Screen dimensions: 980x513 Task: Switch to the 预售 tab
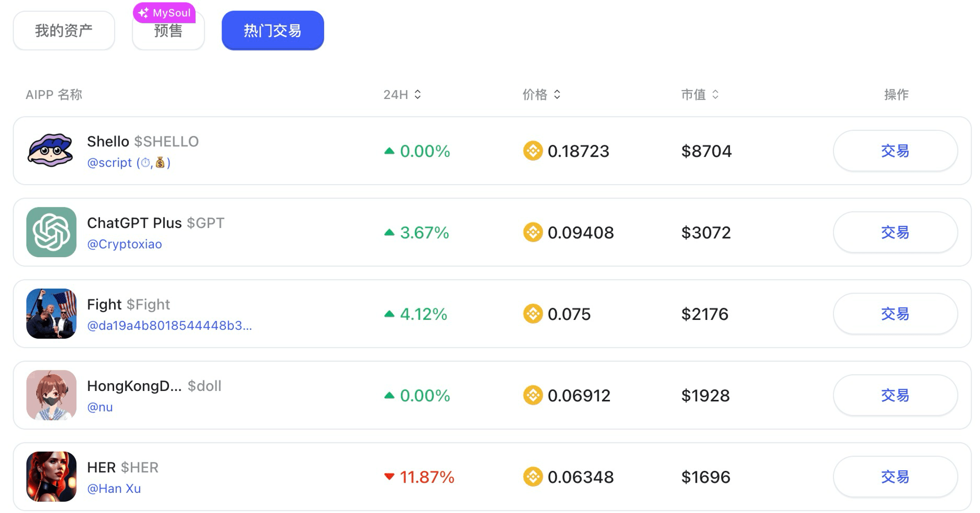click(168, 31)
